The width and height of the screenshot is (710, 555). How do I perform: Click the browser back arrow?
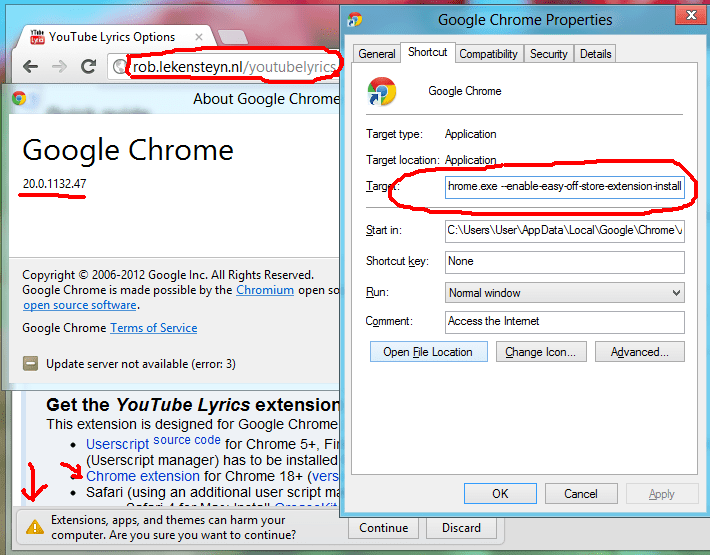click(30, 67)
